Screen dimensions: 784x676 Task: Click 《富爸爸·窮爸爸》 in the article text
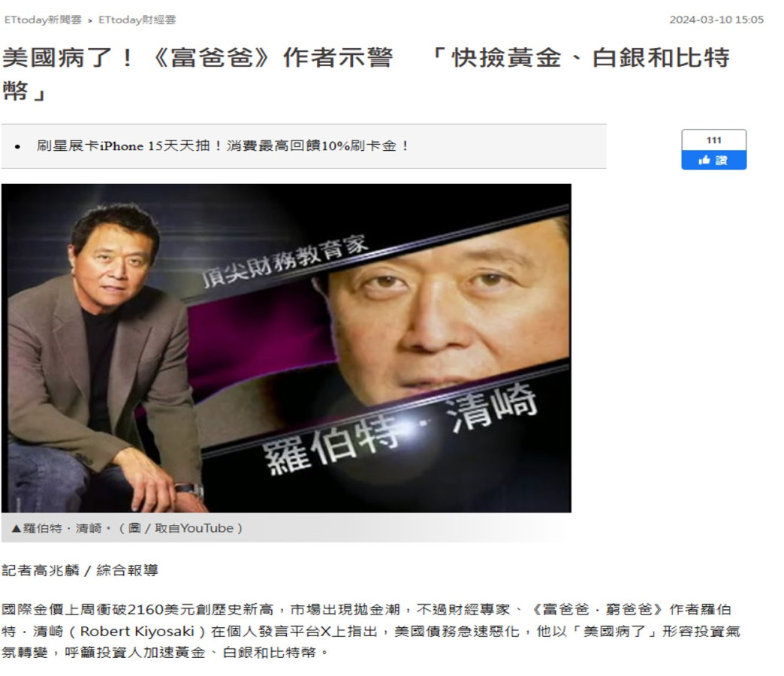click(596, 609)
